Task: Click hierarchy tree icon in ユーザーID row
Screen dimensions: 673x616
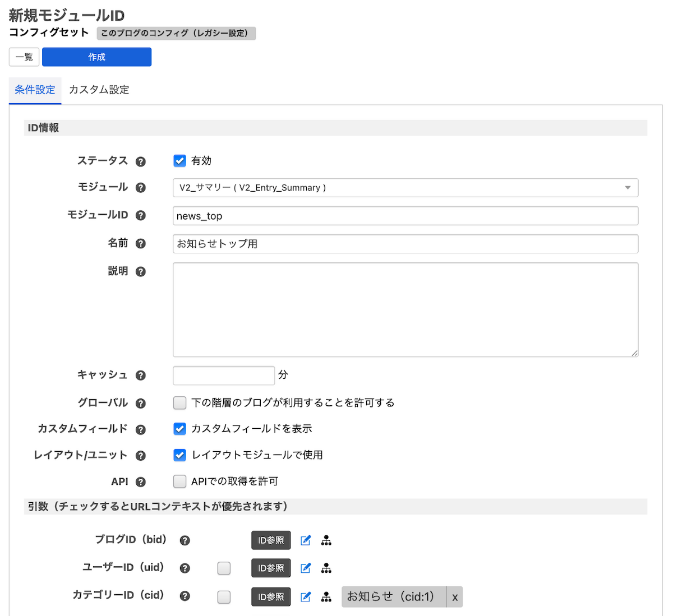Action: click(326, 568)
